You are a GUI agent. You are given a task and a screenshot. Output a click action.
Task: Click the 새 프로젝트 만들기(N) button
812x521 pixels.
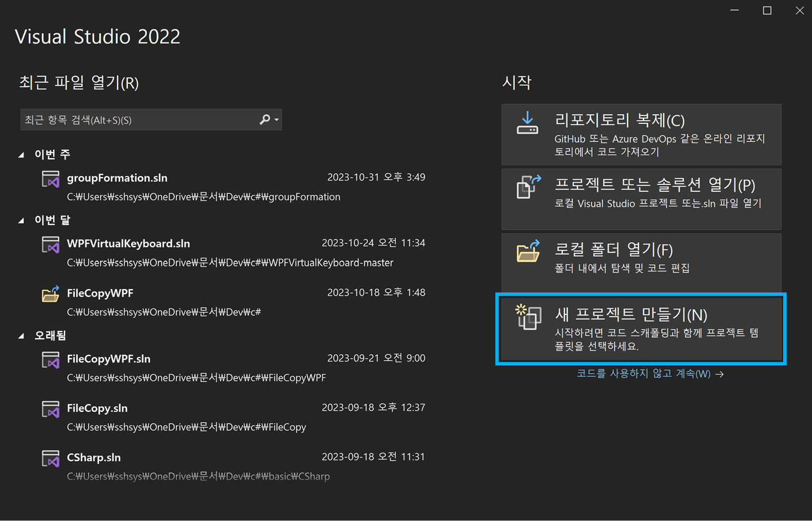[641, 329]
